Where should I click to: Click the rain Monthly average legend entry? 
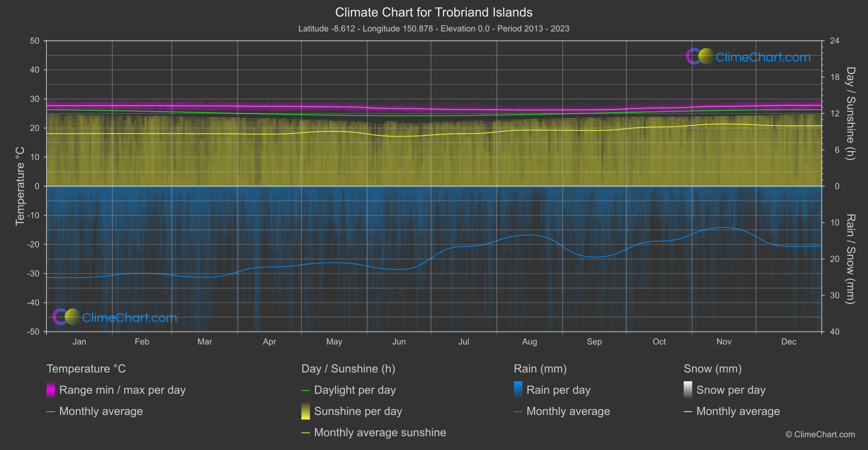click(x=562, y=411)
